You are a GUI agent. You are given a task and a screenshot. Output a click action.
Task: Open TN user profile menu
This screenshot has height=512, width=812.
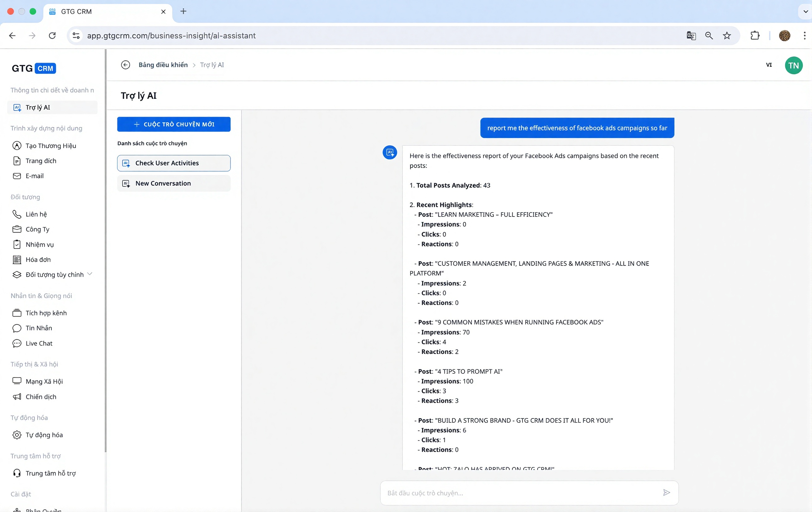[793, 66]
